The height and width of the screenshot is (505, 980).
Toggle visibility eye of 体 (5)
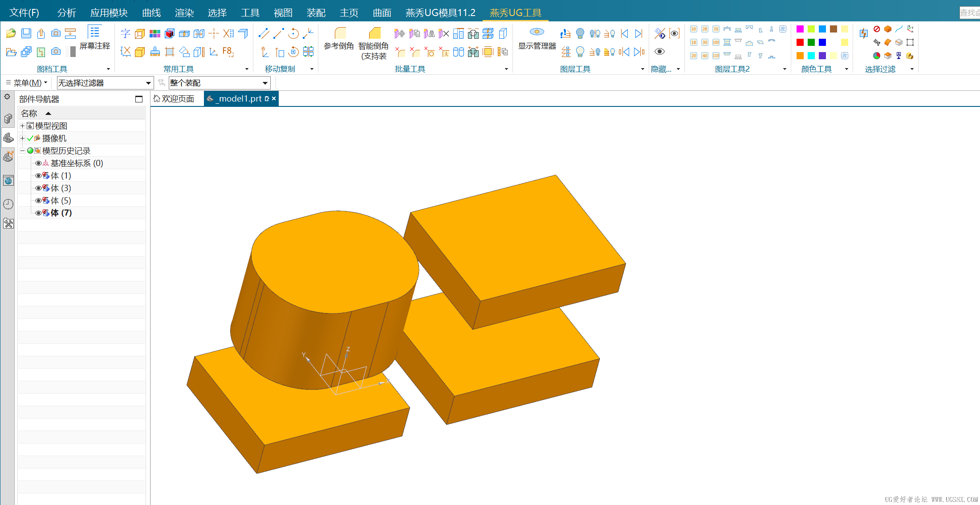(38, 201)
